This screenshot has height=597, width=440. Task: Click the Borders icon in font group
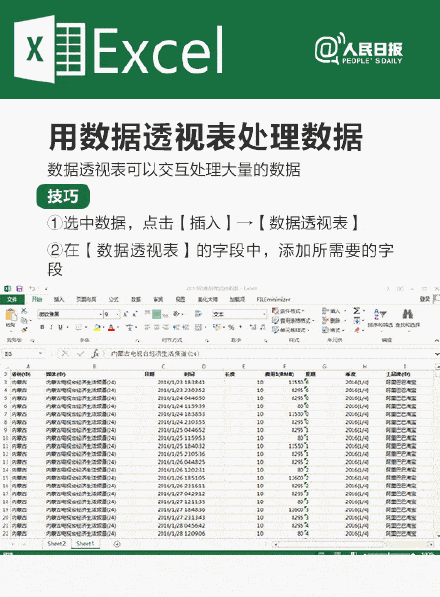[79, 327]
